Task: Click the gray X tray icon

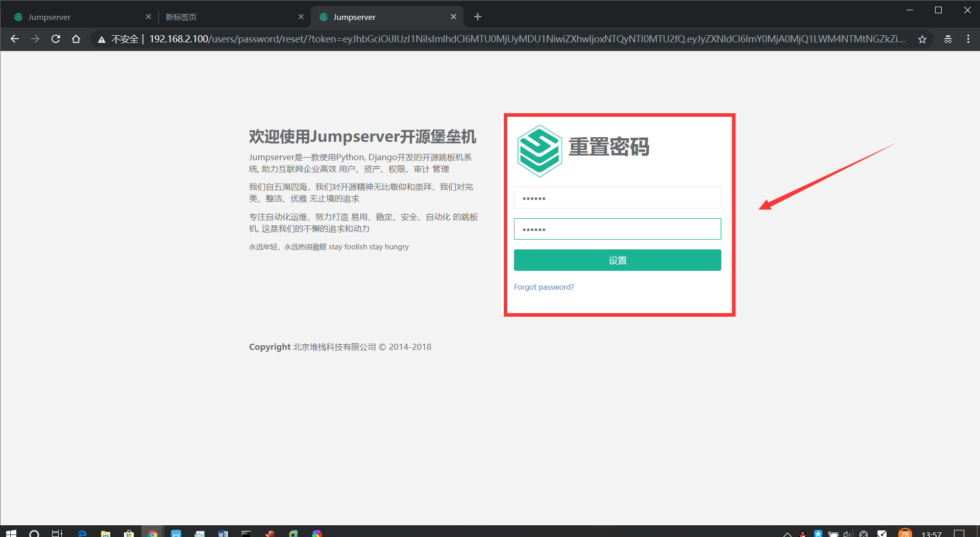Action: [864, 534]
